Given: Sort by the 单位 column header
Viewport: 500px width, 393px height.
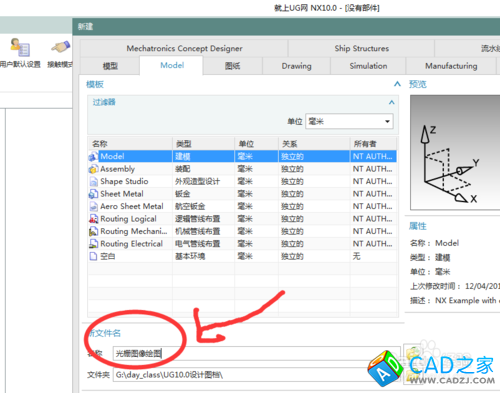Looking at the screenshot, I should point(256,144).
